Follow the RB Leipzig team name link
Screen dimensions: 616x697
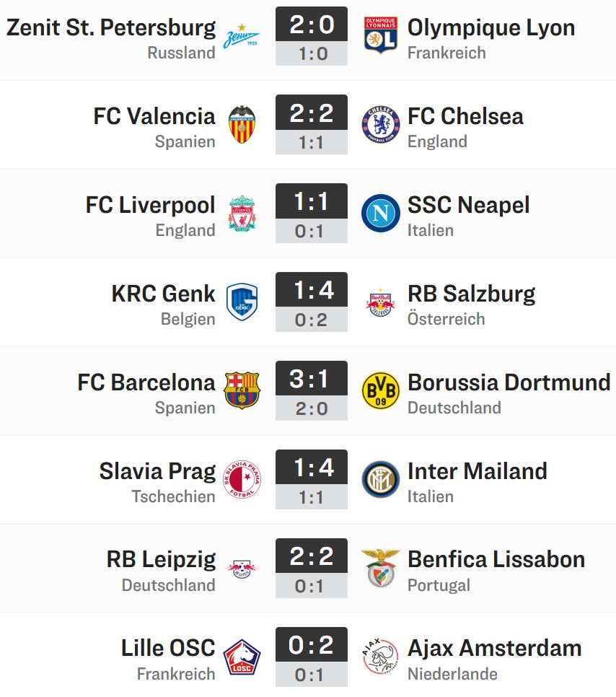click(x=161, y=560)
